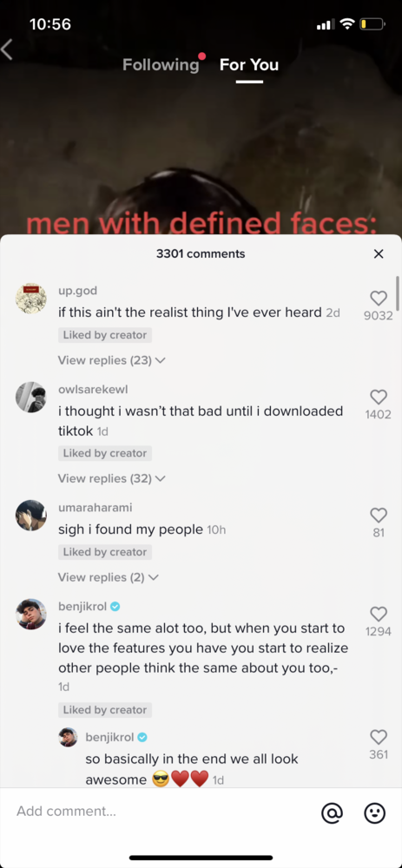Switch to the Following tab

pos(161,65)
